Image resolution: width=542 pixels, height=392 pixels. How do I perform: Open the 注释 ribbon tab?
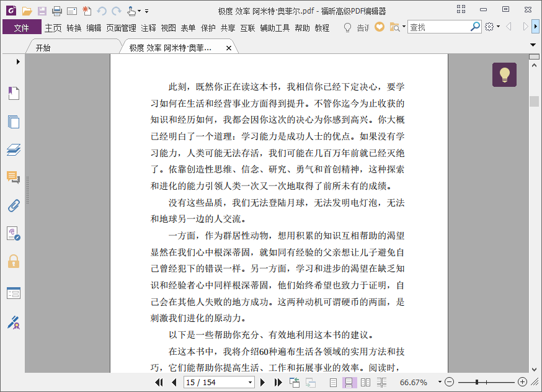pos(148,28)
